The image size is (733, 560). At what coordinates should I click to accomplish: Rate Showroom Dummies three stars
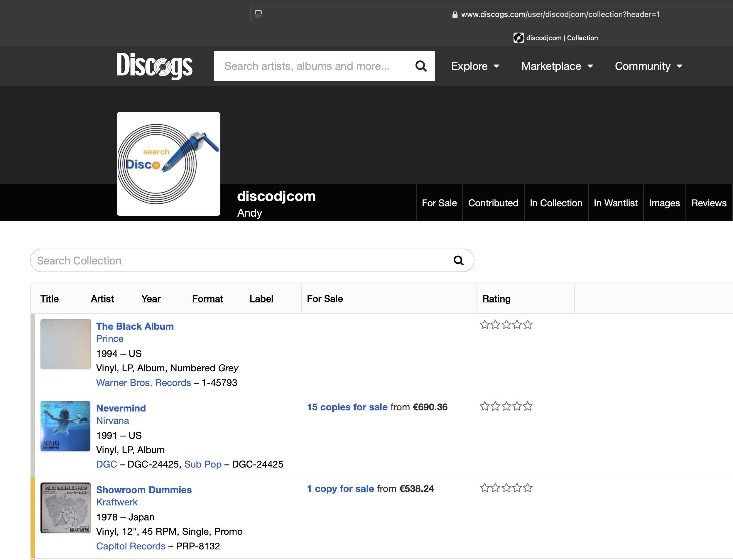coord(506,488)
